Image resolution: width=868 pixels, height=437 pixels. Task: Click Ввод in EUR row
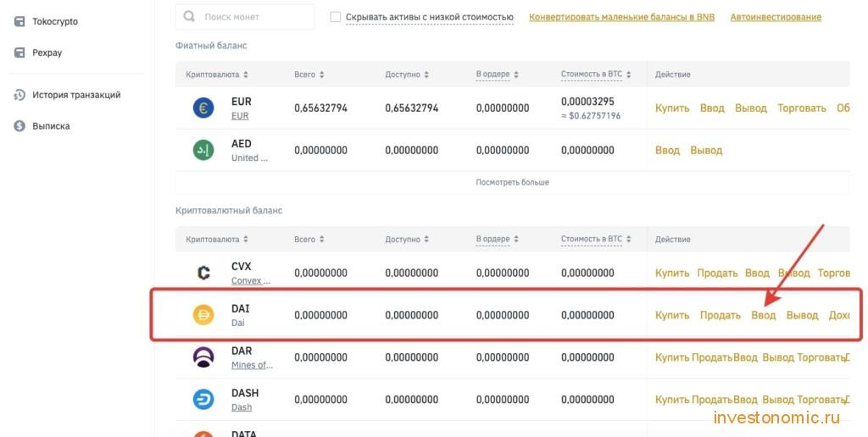(x=712, y=108)
